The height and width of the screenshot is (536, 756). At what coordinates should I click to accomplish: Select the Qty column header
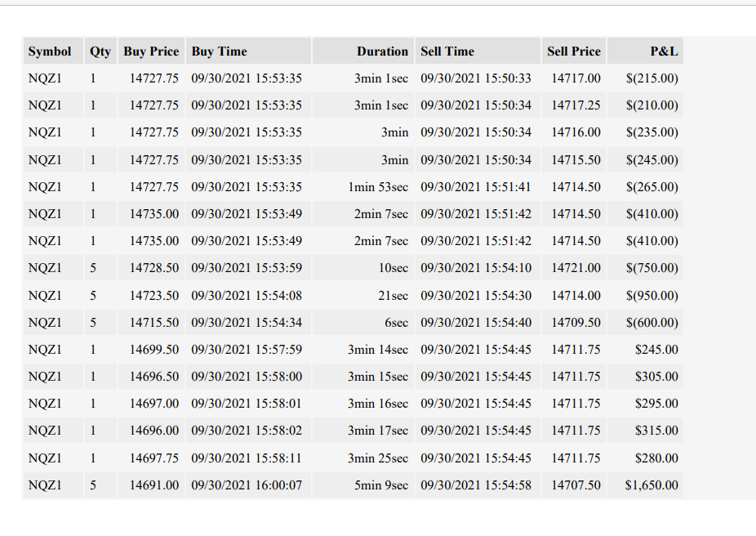tap(100, 51)
